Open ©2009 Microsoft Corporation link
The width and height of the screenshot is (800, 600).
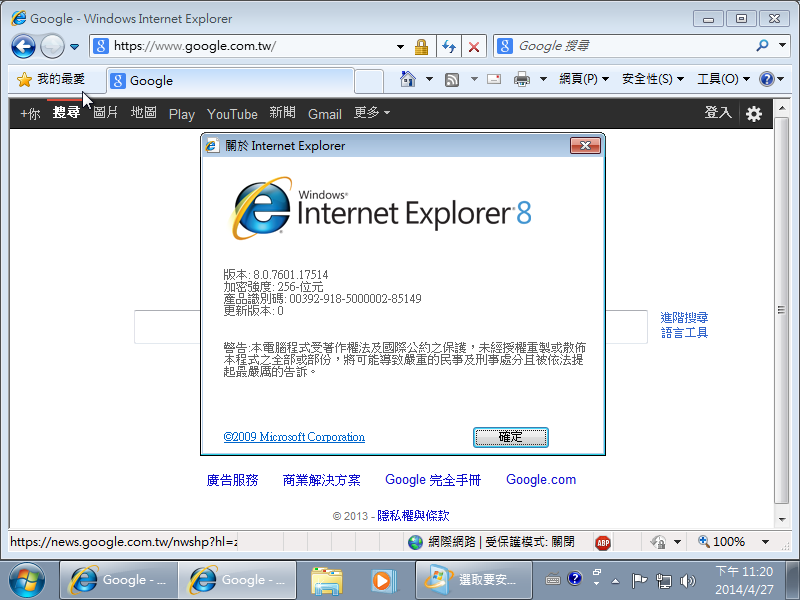pyautogui.click(x=294, y=437)
